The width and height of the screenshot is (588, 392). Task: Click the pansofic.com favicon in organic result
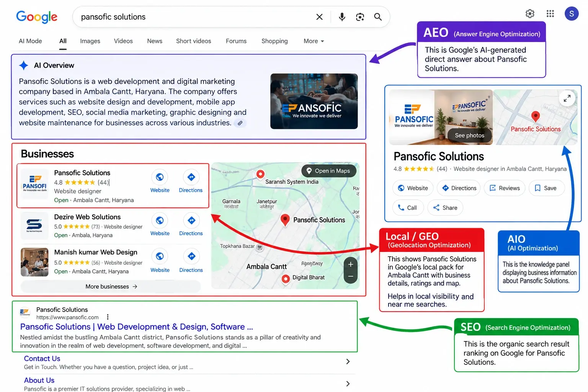[25, 312]
